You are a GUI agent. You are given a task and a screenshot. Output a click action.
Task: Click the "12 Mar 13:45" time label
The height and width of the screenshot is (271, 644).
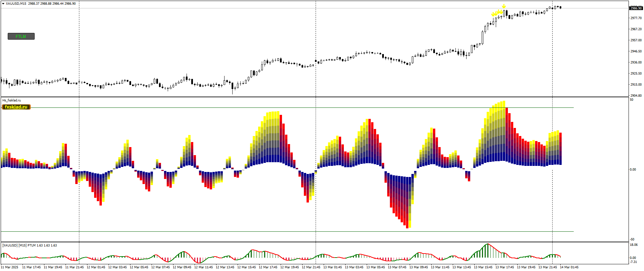pyautogui.click(x=225, y=267)
